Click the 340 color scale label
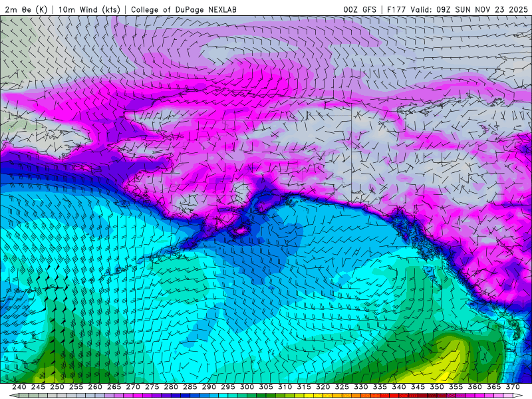 pos(399,387)
